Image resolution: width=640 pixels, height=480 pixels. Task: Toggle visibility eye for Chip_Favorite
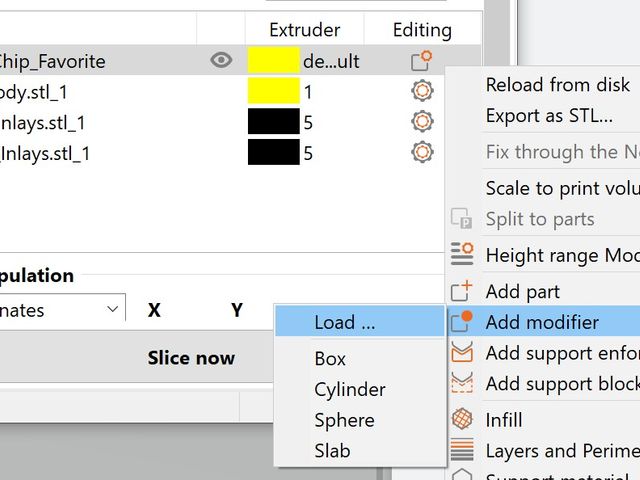click(221, 61)
